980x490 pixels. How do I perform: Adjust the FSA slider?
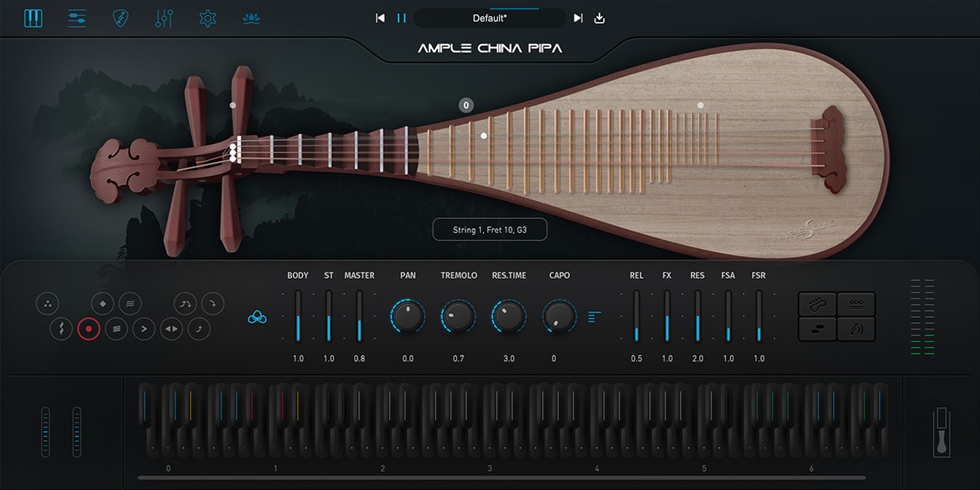[x=728, y=316]
